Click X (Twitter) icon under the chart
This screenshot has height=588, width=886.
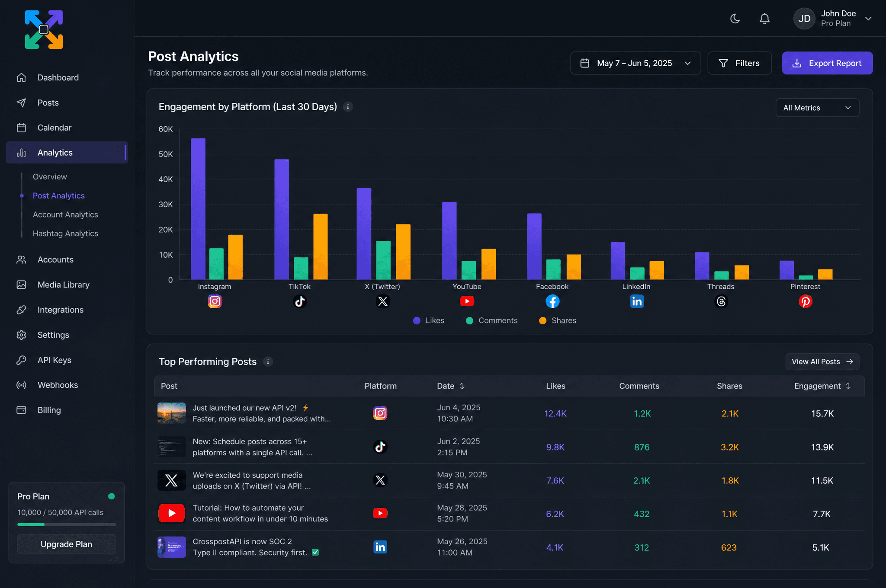pos(382,301)
